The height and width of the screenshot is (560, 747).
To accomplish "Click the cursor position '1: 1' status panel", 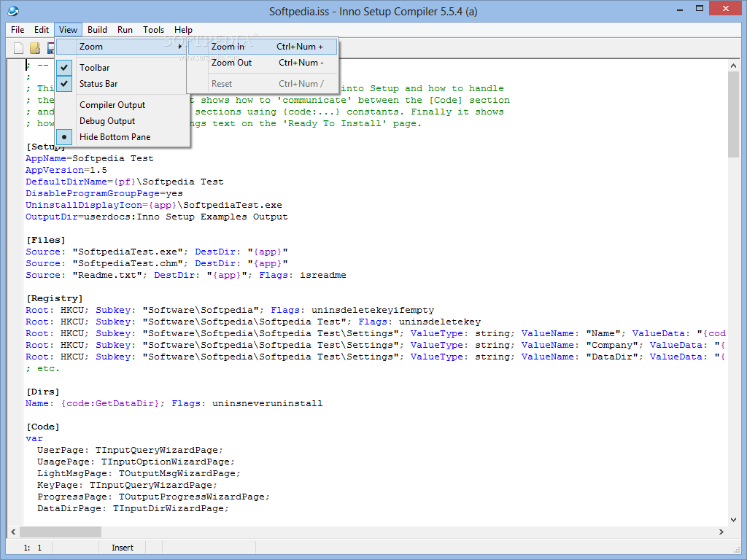I will (x=33, y=548).
